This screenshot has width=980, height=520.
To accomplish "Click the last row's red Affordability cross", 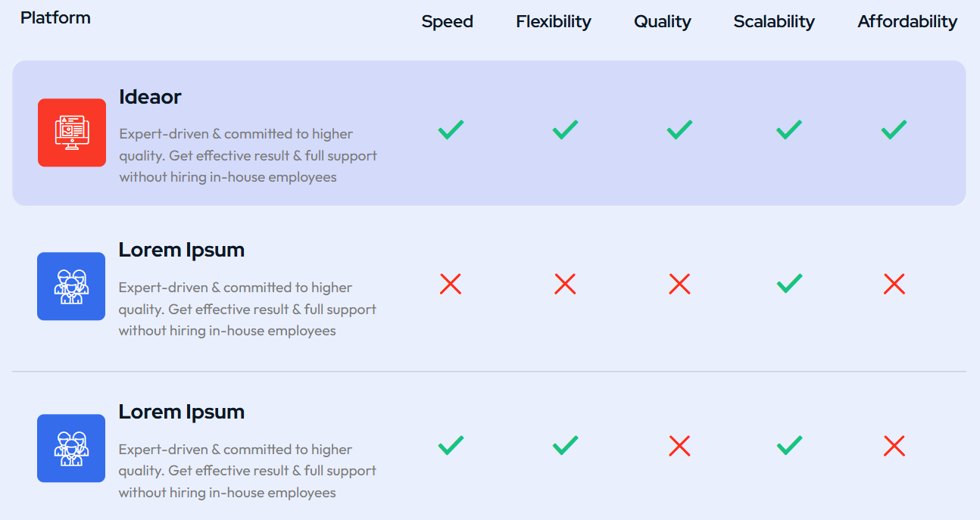I will point(894,447).
